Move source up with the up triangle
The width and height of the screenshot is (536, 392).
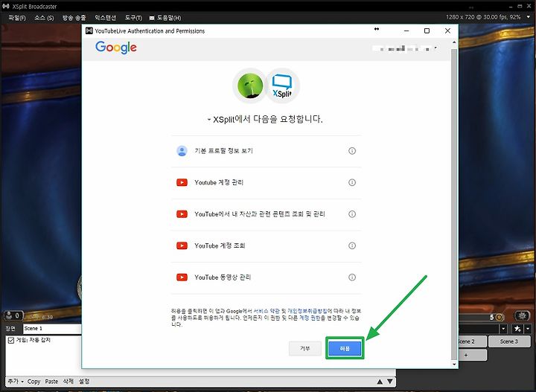tap(380, 382)
